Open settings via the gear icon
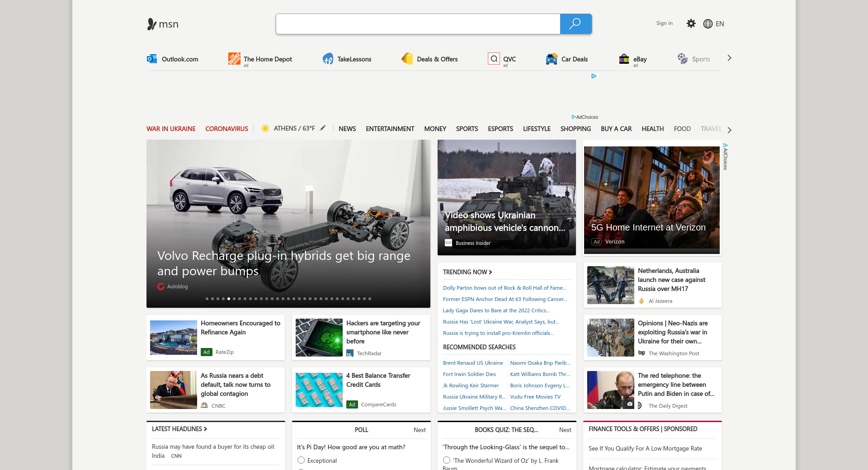The height and width of the screenshot is (470, 868). (691, 23)
